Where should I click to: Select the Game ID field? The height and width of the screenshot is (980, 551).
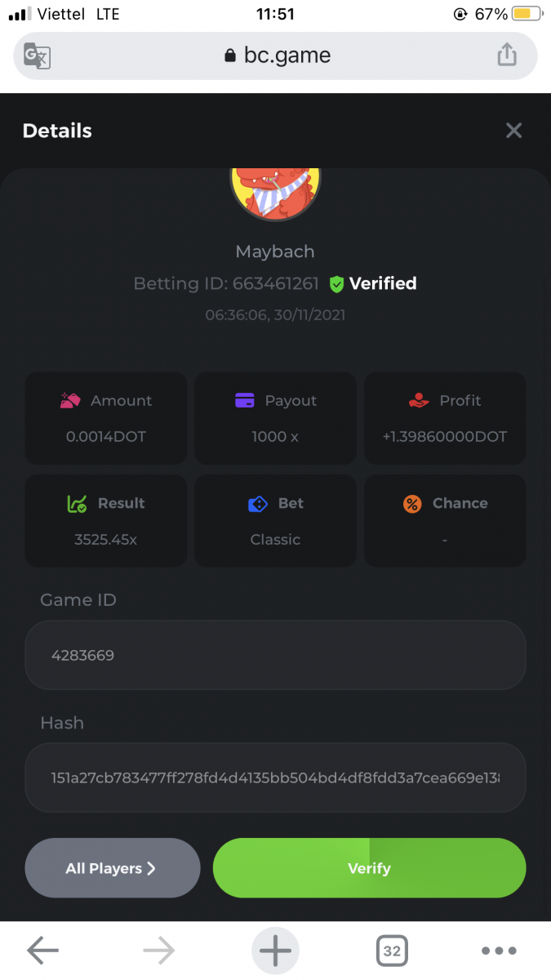275,655
